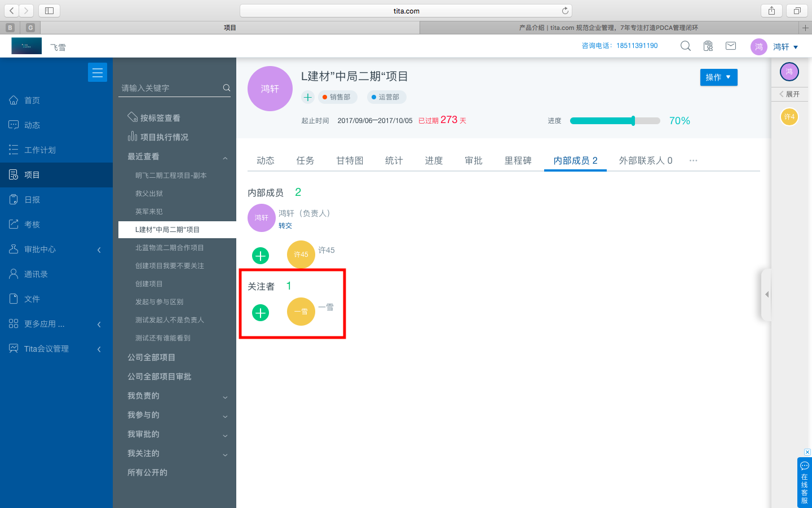Open the 审批 tab

pyautogui.click(x=473, y=161)
